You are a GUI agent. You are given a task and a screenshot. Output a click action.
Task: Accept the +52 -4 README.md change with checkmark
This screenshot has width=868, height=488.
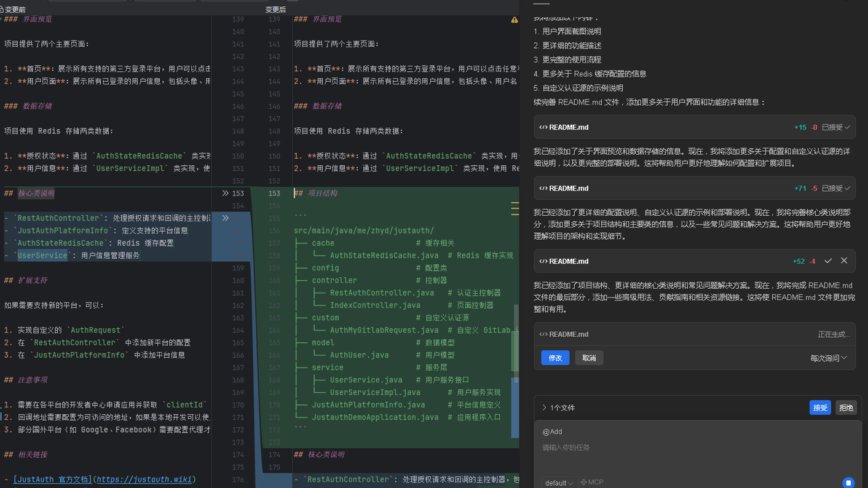coord(828,261)
